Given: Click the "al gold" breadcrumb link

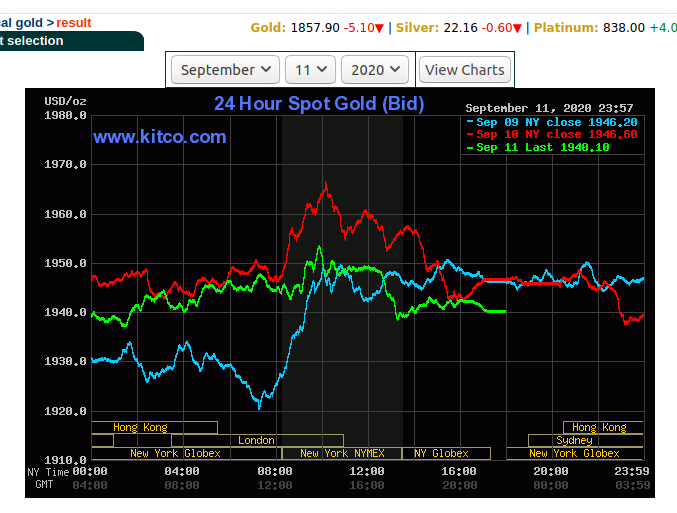Looking at the screenshot, I should click(21, 22).
